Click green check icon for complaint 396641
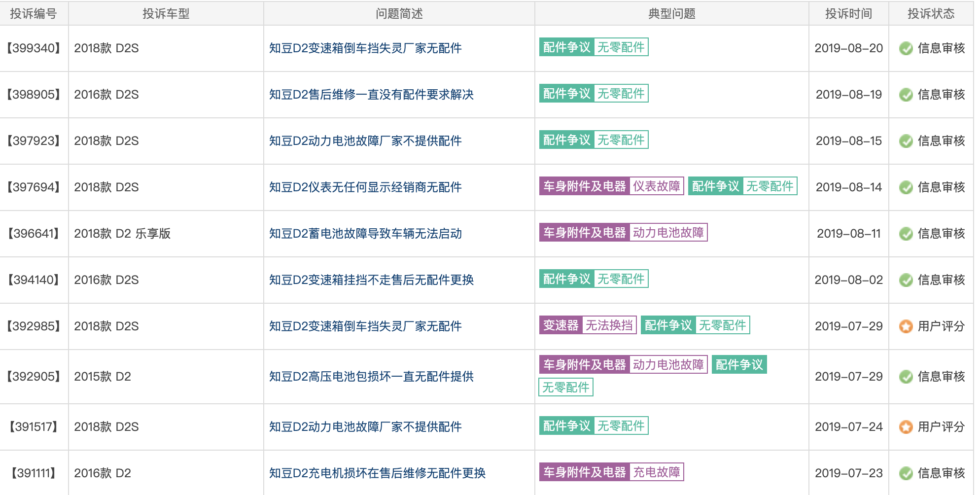 tap(906, 234)
